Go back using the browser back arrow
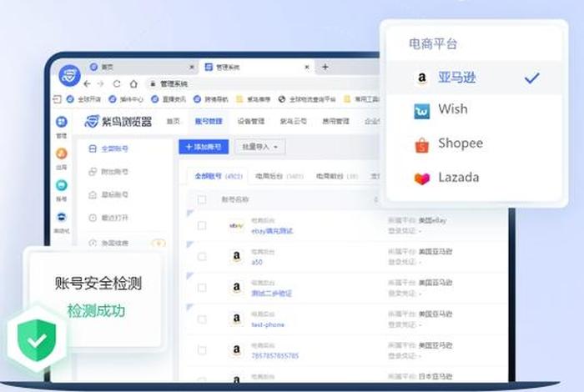 (x=88, y=83)
